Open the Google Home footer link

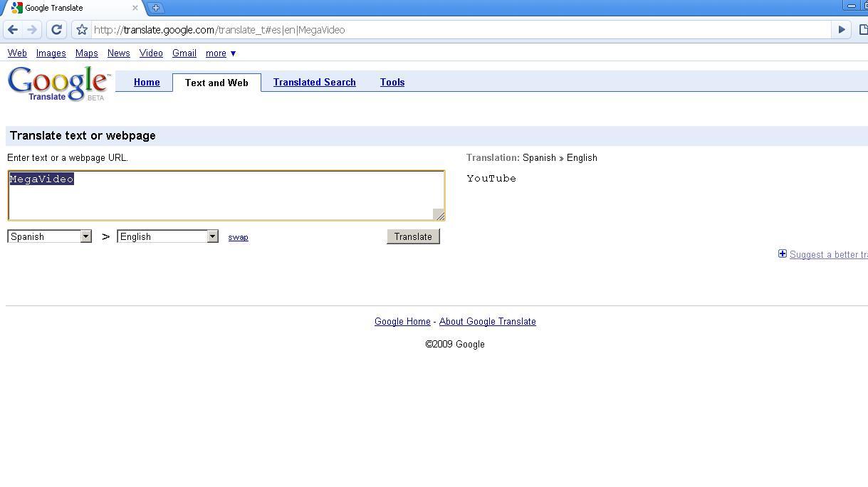point(402,322)
